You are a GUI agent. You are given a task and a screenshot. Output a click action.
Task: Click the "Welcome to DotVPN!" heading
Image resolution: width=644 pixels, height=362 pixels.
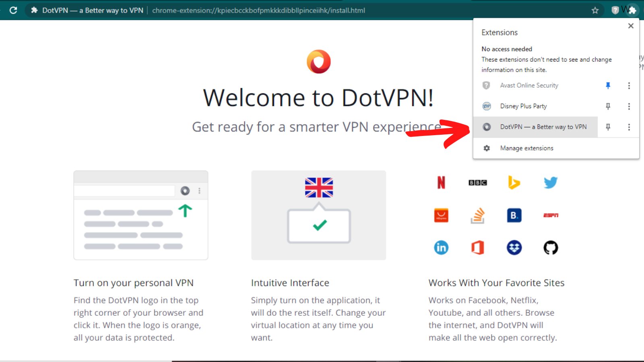coord(318,98)
